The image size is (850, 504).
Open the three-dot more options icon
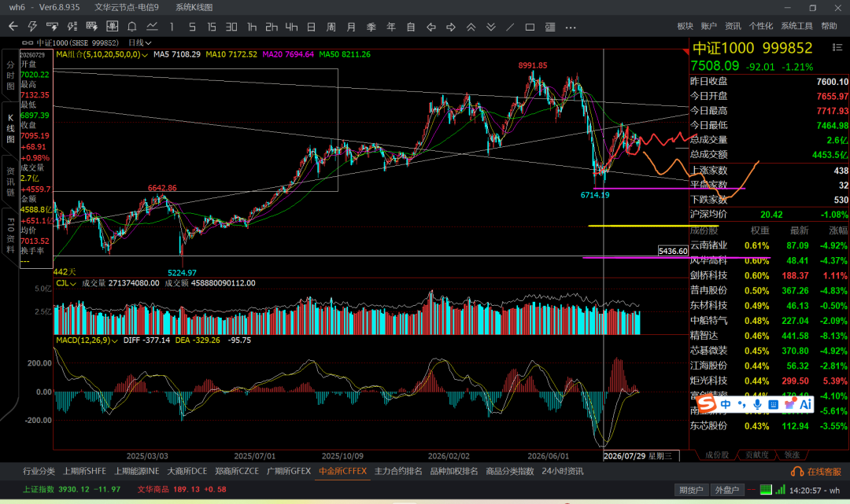click(x=571, y=27)
